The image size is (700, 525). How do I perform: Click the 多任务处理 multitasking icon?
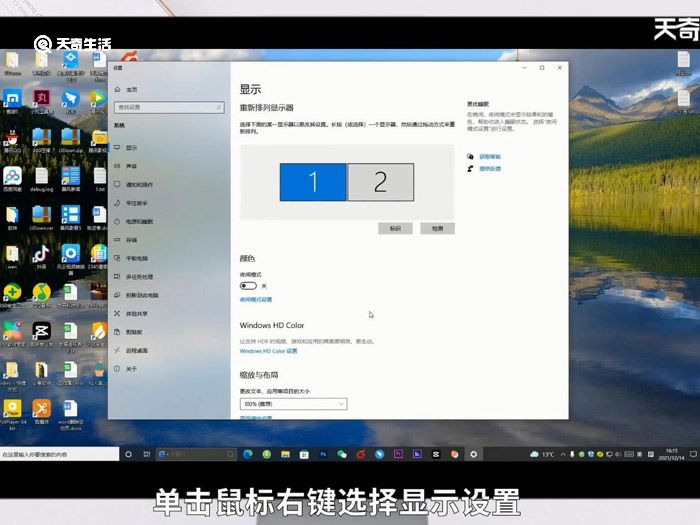point(117,276)
